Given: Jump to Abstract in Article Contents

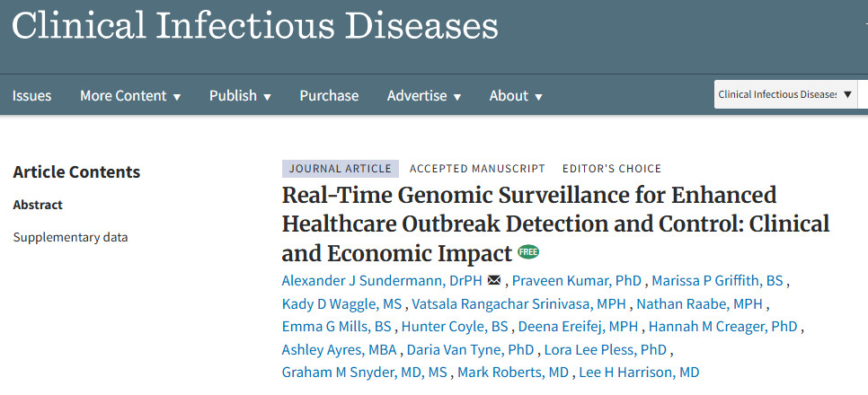Looking at the screenshot, I should pos(38,205).
